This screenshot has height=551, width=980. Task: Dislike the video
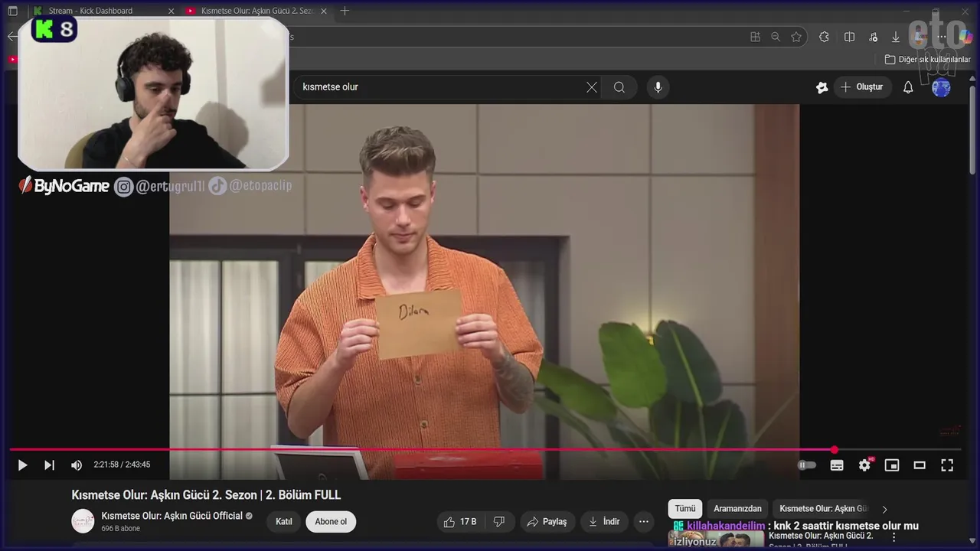click(x=499, y=522)
